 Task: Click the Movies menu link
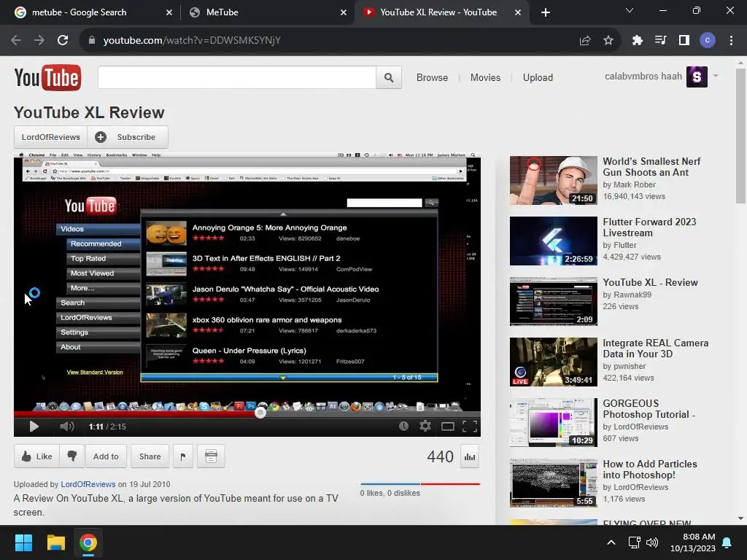485,77
